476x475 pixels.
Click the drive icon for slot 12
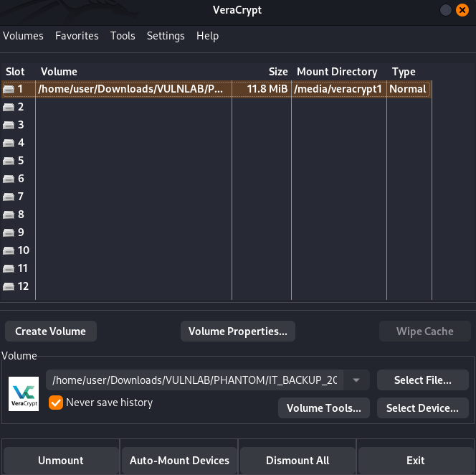9,286
